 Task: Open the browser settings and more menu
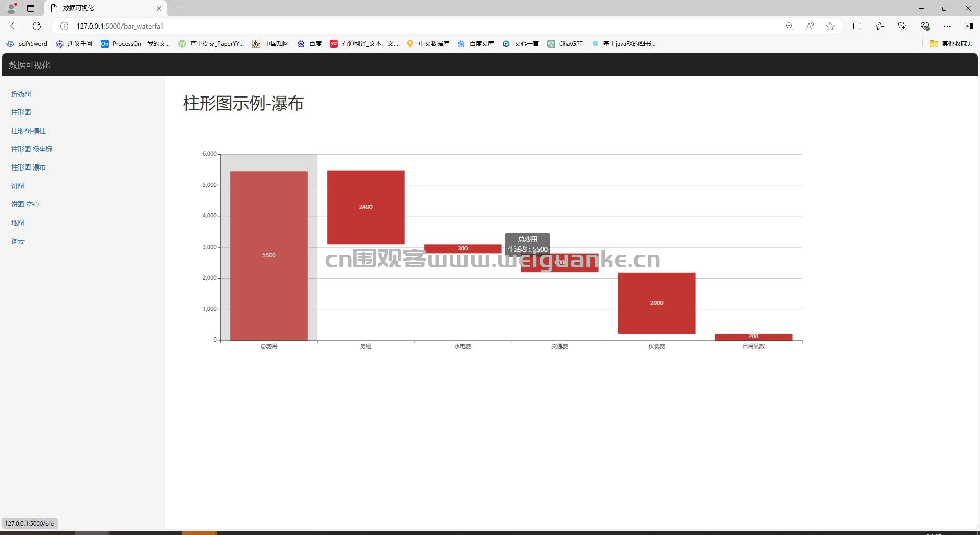[947, 26]
